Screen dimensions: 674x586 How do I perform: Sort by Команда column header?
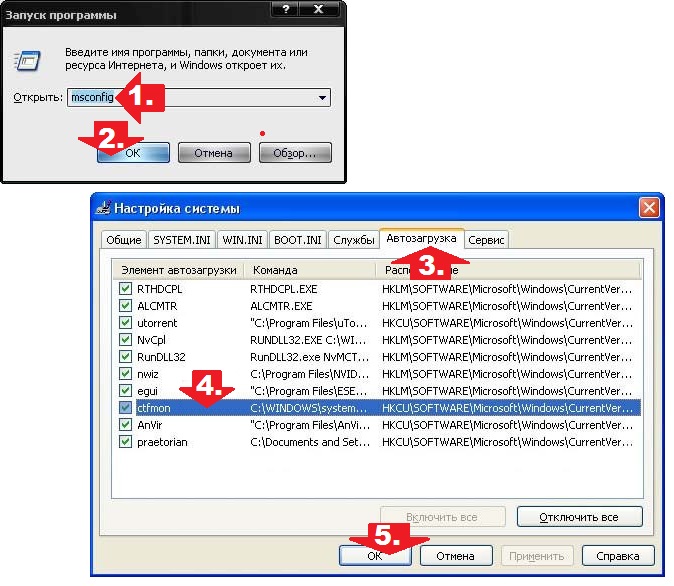click(310, 270)
